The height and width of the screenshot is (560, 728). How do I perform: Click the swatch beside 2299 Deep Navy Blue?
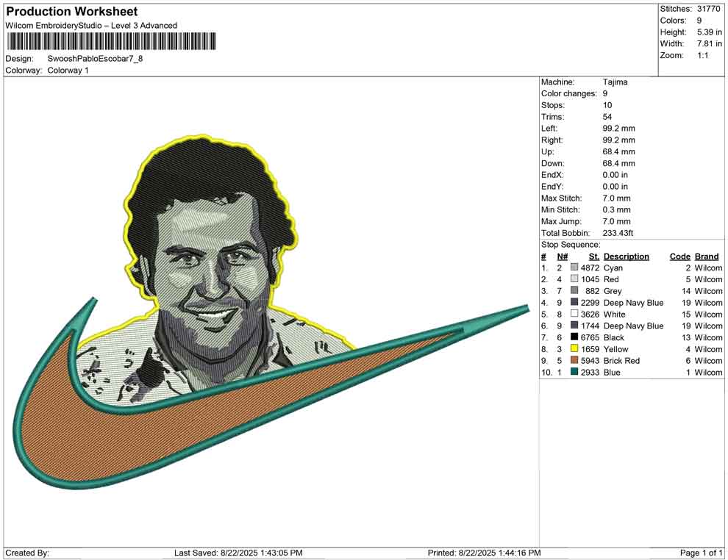[x=574, y=302]
